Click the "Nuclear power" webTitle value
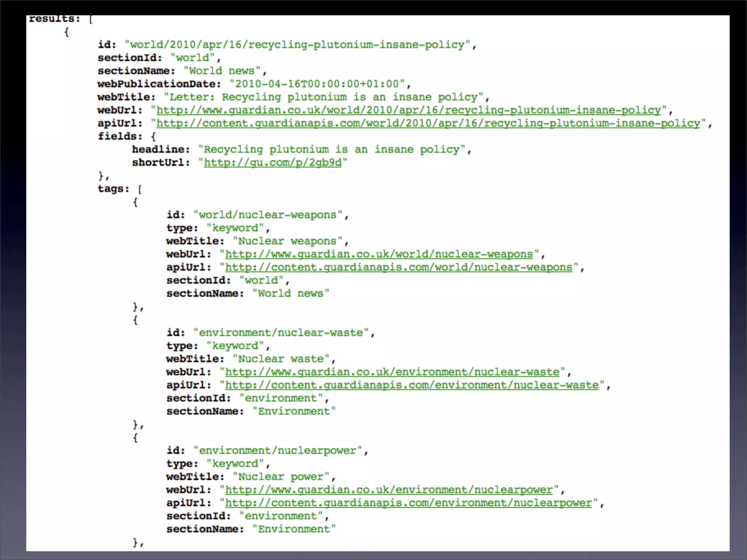Image resolution: width=747 pixels, height=560 pixels. point(281,477)
